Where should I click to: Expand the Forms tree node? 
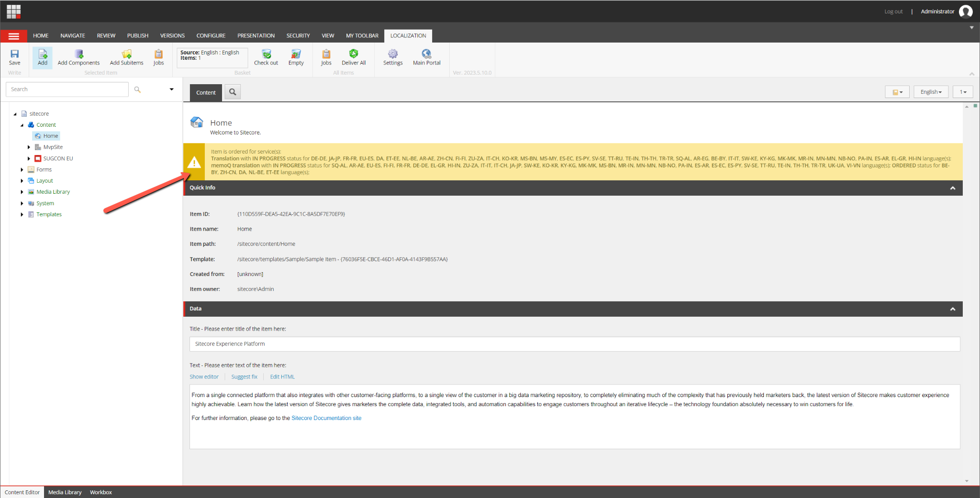tap(22, 170)
